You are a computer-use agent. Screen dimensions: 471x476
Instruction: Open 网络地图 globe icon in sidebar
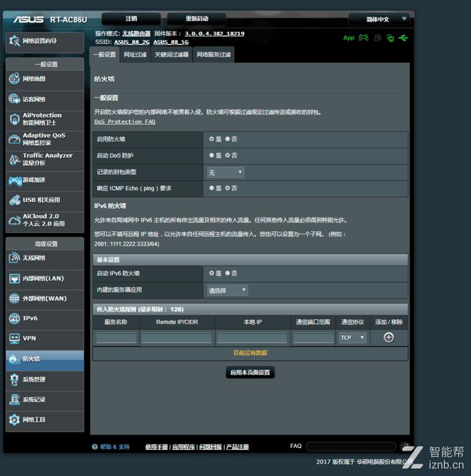pyautogui.click(x=14, y=79)
